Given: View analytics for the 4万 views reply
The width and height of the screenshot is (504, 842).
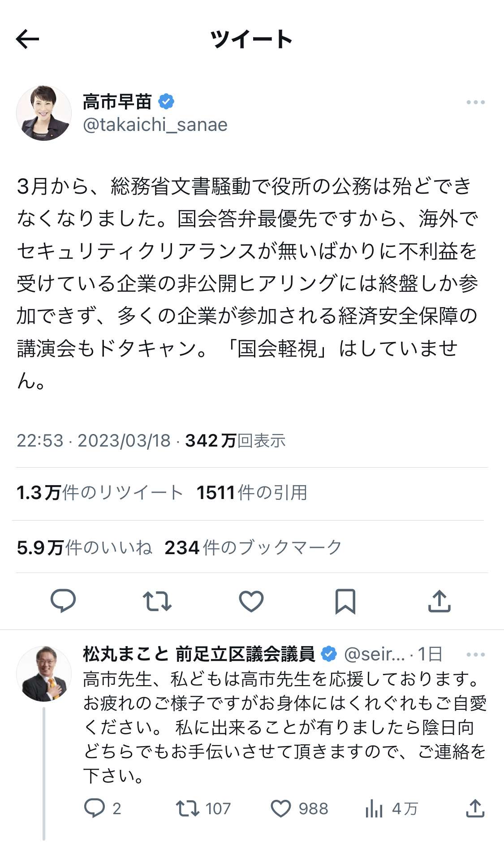Looking at the screenshot, I should coord(374,808).
